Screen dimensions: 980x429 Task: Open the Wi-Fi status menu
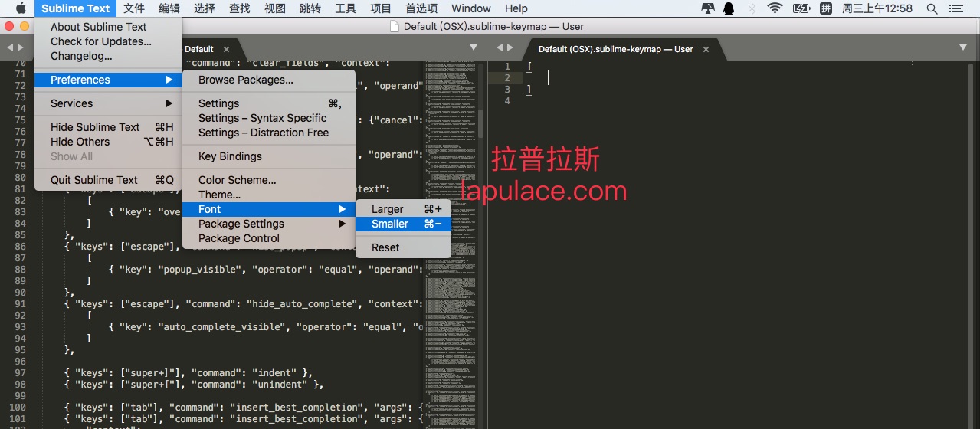click(775, 8)
